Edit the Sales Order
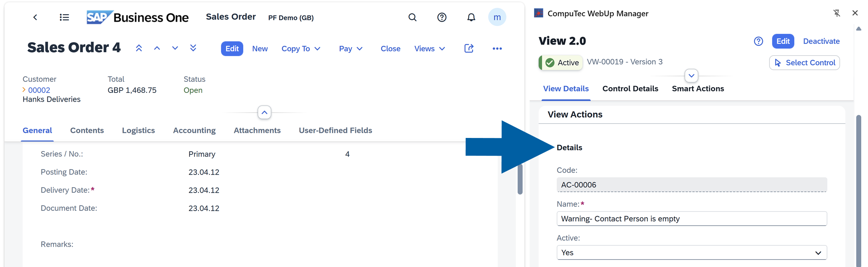 point(232,49)
